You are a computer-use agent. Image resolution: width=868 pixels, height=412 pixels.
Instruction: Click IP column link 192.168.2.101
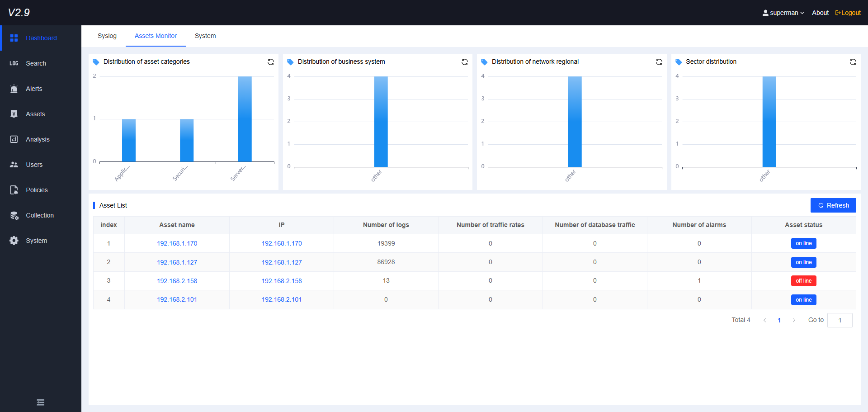282,299
